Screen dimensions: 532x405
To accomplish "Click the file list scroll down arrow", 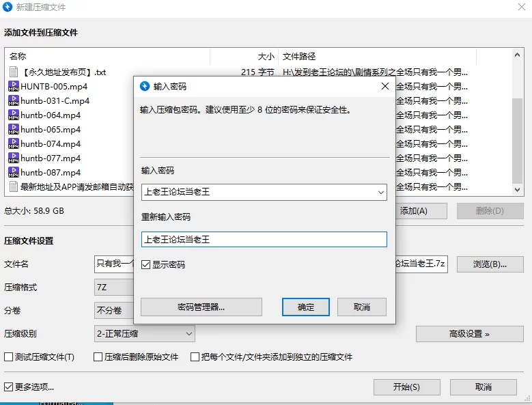I will (517, 190).
